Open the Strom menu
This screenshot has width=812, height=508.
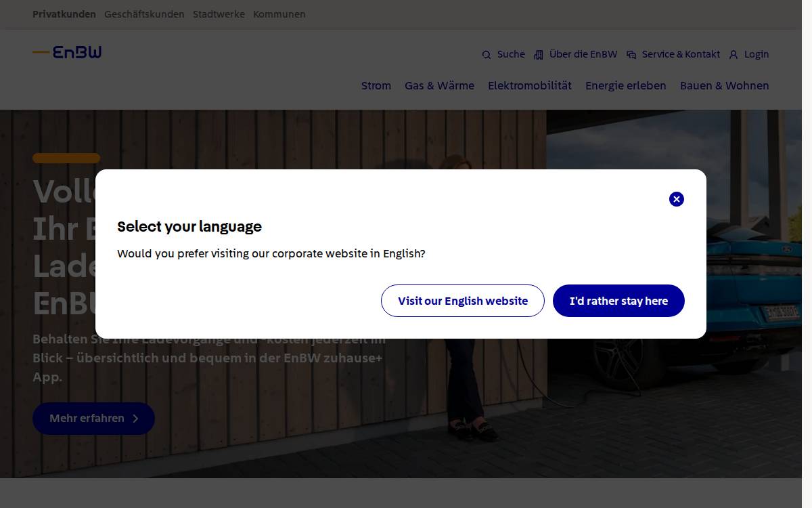pyautogui.click(x=376, y=85)
